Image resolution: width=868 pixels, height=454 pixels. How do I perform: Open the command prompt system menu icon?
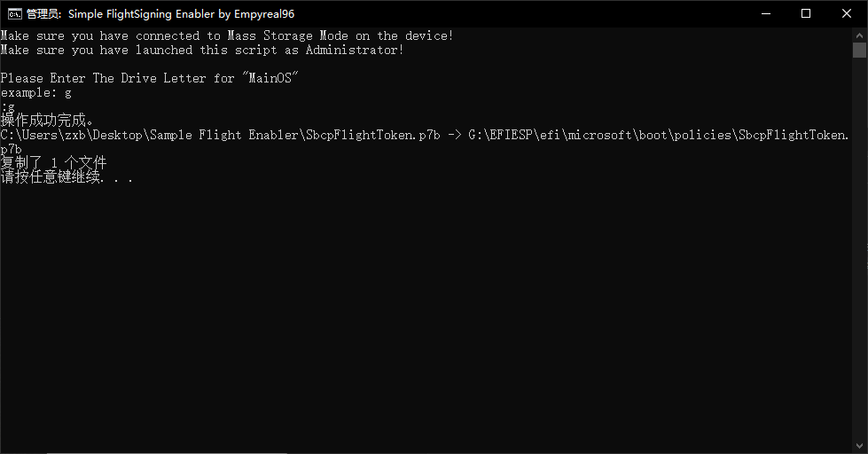click(15, 14)
